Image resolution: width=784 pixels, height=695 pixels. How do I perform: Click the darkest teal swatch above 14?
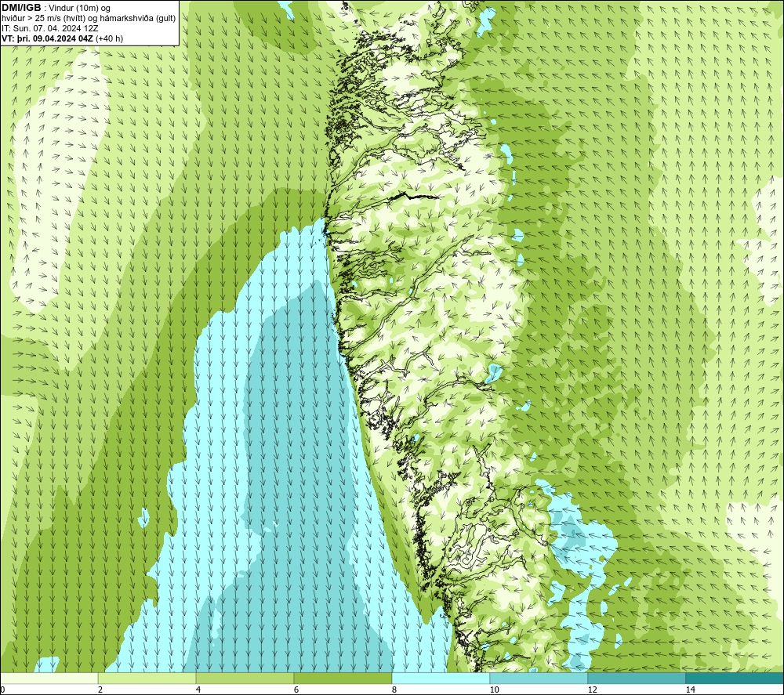tap(735, 678)
